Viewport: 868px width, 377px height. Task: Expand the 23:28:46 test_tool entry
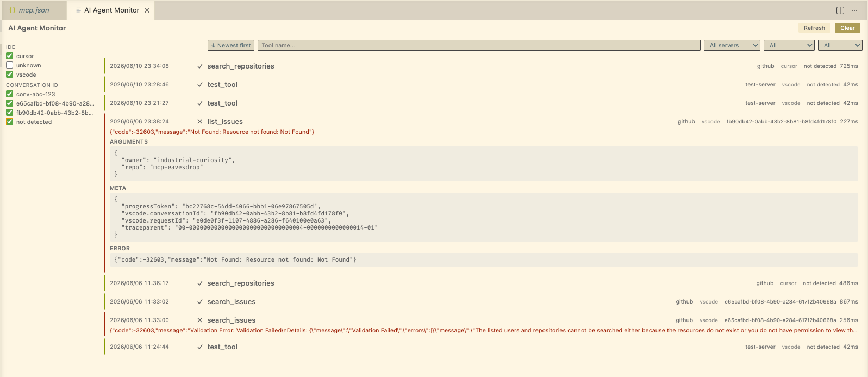483,85
